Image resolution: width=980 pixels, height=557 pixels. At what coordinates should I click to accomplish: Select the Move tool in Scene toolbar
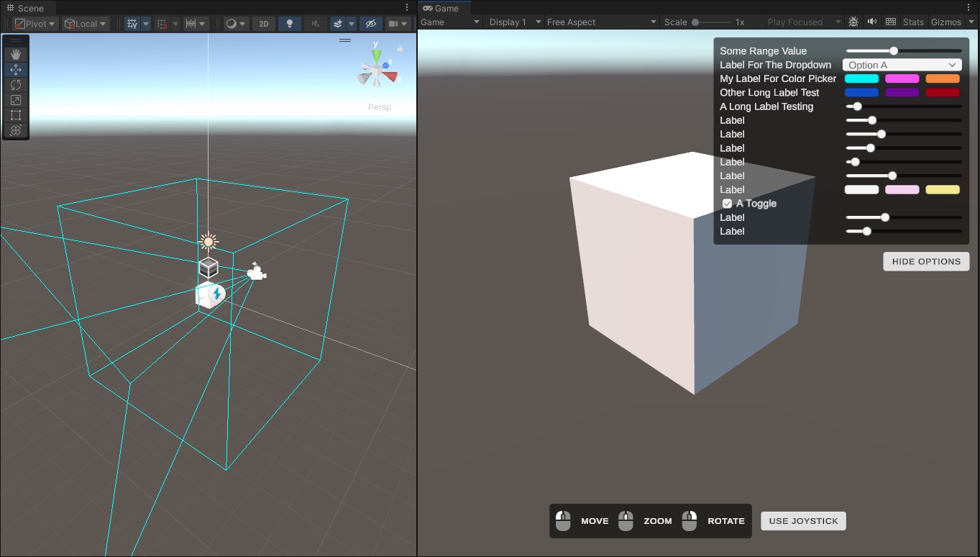16,70
